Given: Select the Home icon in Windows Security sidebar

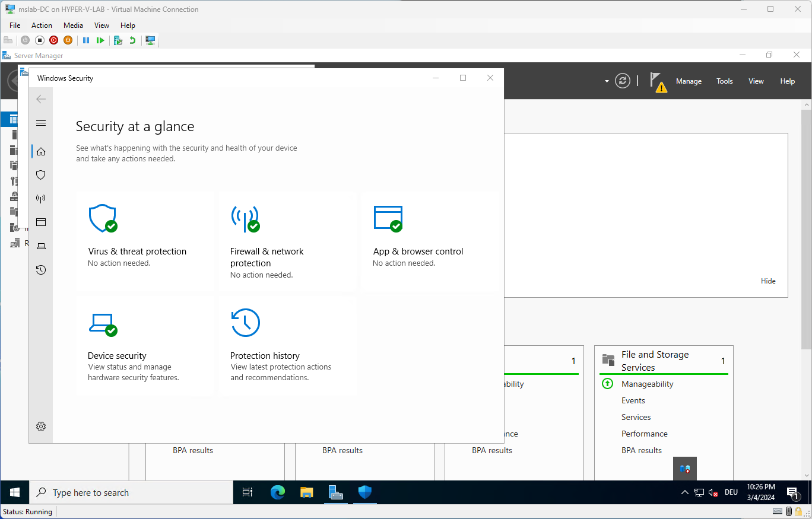Looking at the screenshot, I should pyautogui.click(x=40, y=151).
